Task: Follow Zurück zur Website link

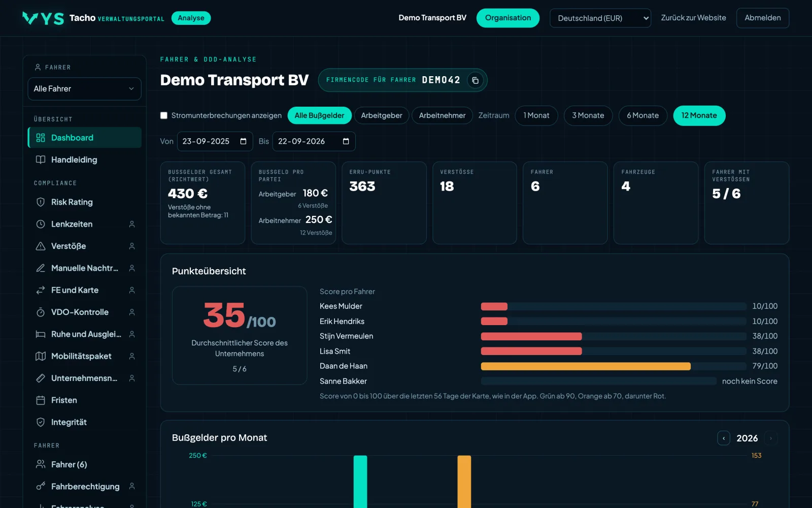Action: tap(693, 18)
